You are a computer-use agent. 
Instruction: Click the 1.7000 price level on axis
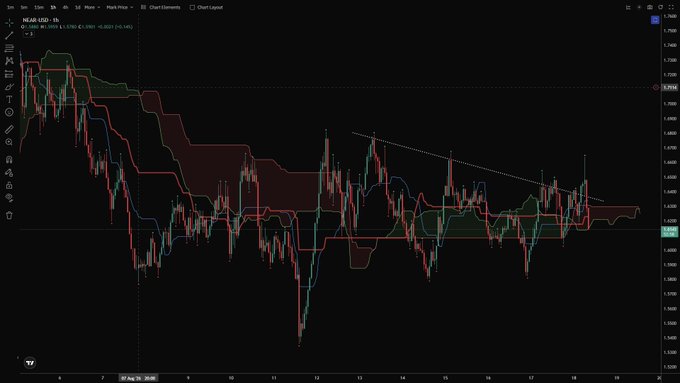tap(670, 104)
